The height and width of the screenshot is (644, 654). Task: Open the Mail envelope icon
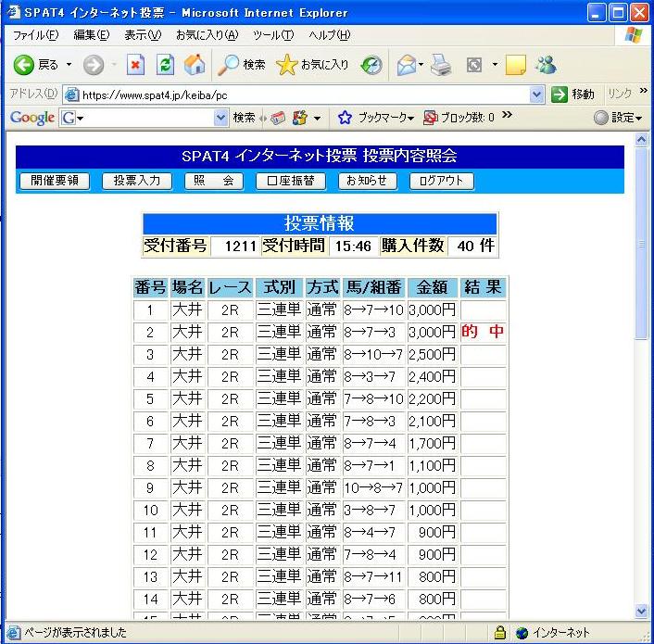click(407, 65)
